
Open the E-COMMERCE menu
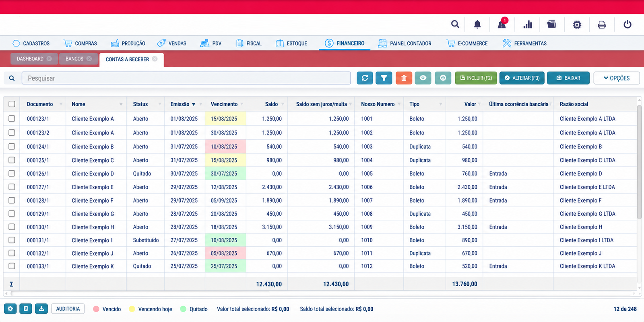pyautogui.click(x=467, y=43)
